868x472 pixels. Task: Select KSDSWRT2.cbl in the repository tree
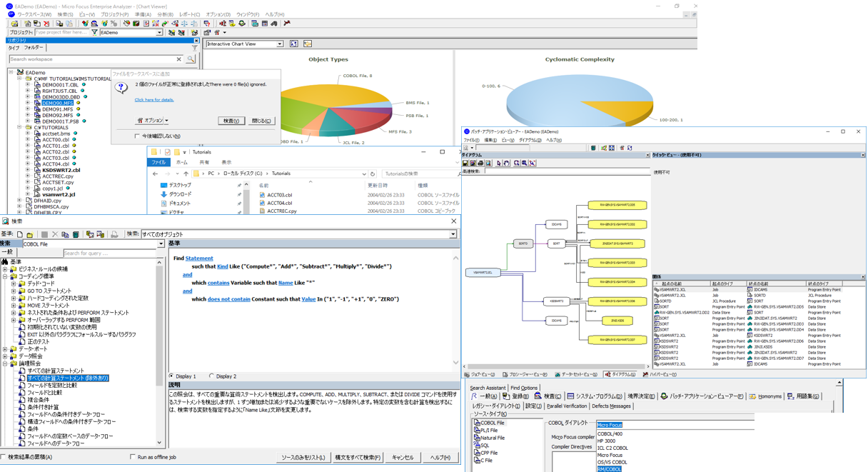[x=61, y=170]
